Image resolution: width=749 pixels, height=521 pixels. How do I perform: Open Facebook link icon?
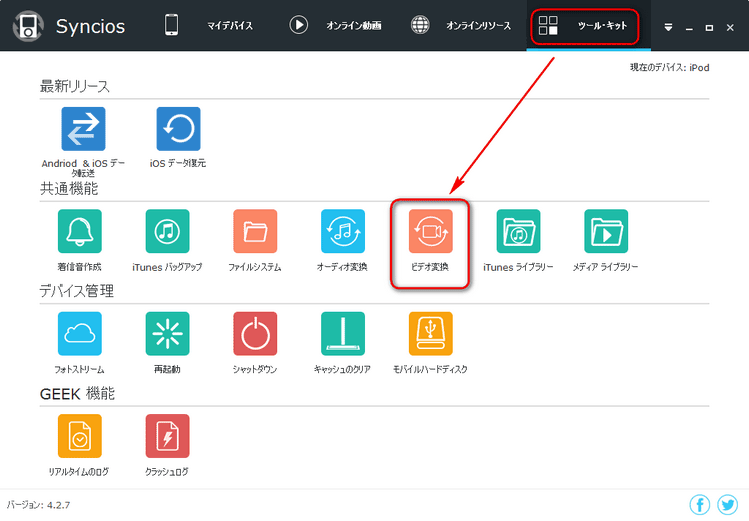700,505
